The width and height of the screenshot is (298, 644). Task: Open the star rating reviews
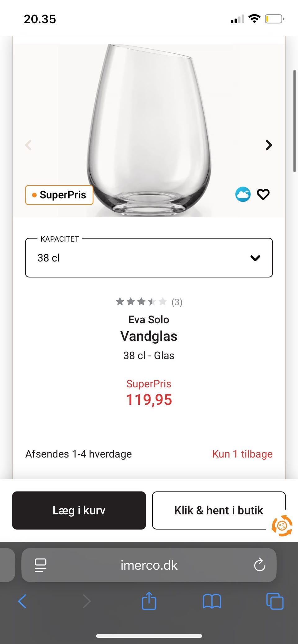pos(149,302)
